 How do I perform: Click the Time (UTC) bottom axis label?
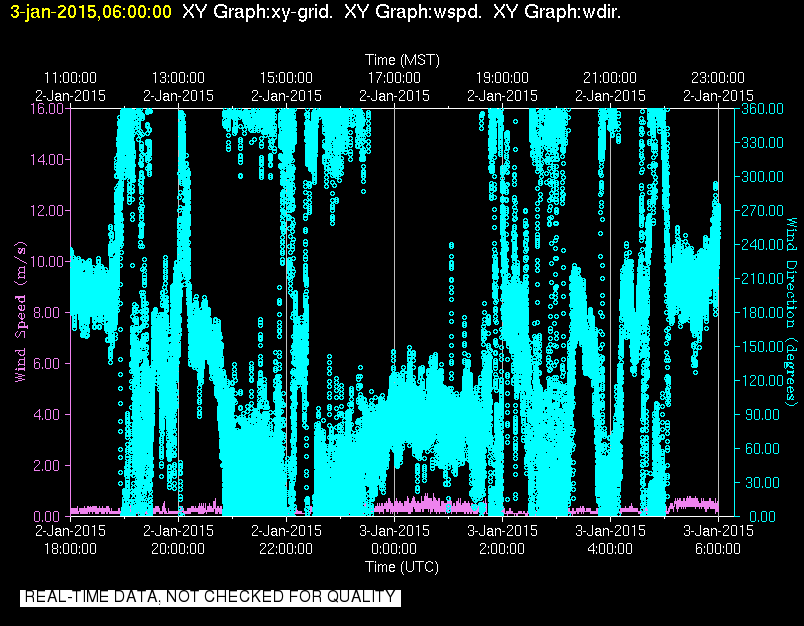pyautogui.click(x=402, y=567)
